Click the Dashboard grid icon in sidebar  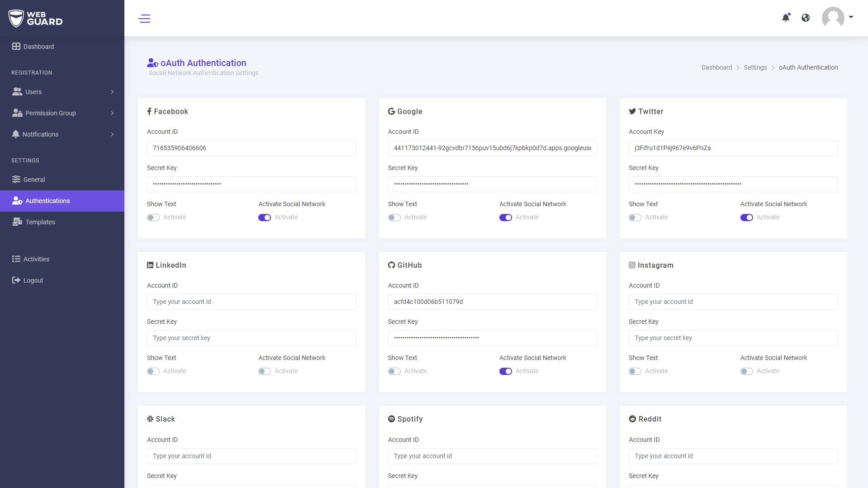point(16,47)
